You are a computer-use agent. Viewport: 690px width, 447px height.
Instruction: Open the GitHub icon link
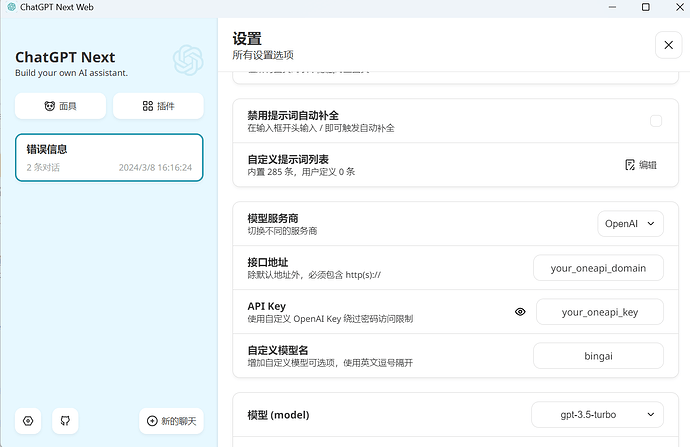pyautogui.click(x=65, y=421)
